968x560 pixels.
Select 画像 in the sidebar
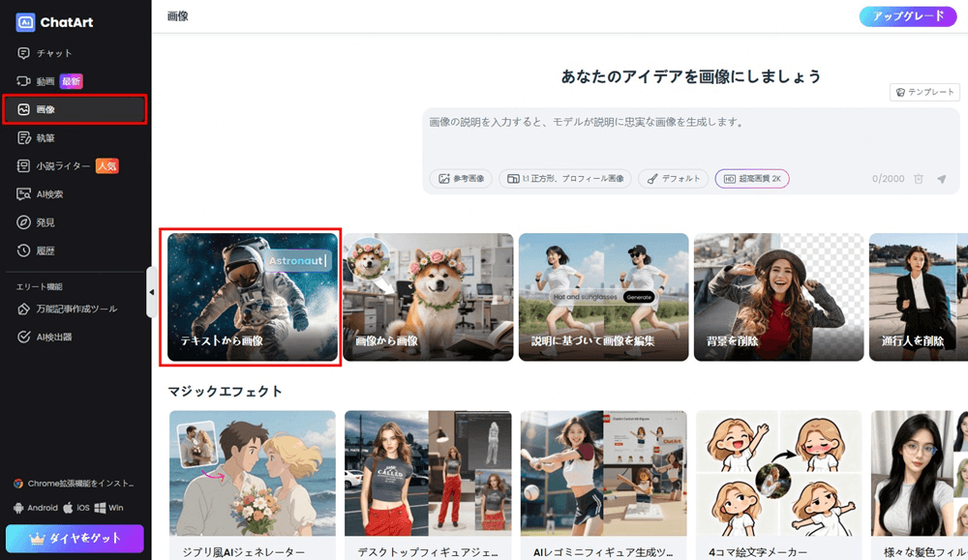(x=76, y=109)
